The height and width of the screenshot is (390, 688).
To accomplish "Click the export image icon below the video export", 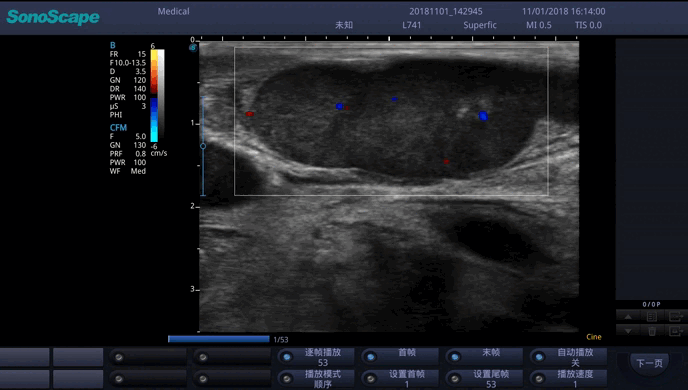I will (x=676, y=331).
